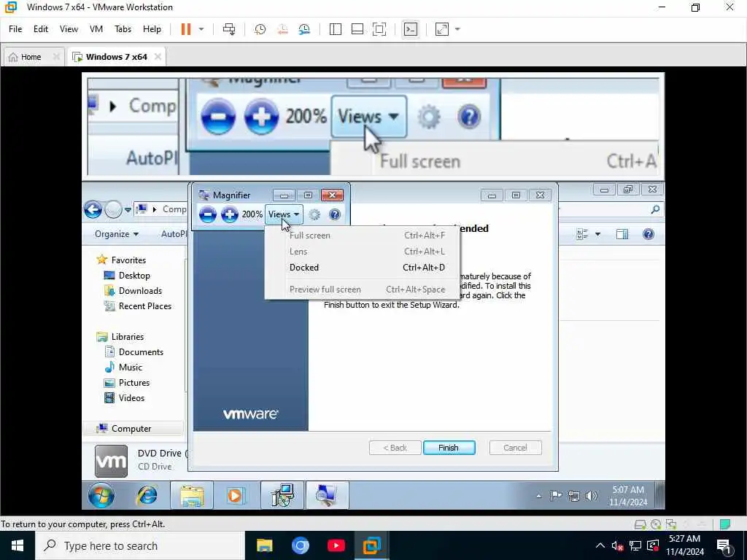Image resolution: width=747 pixels, height=560 pixels.
Task: Open Recent Places in navigation pane
Action: [138, 306]
